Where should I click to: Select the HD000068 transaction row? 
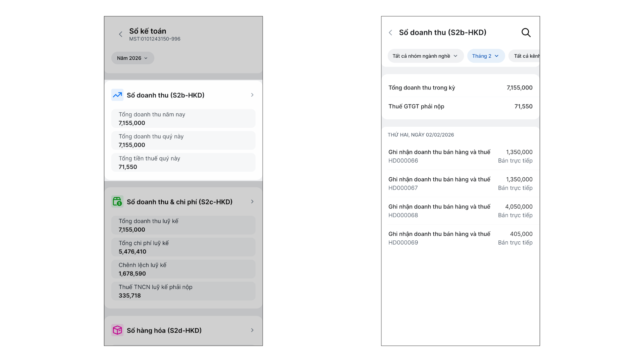click(460, 211)
